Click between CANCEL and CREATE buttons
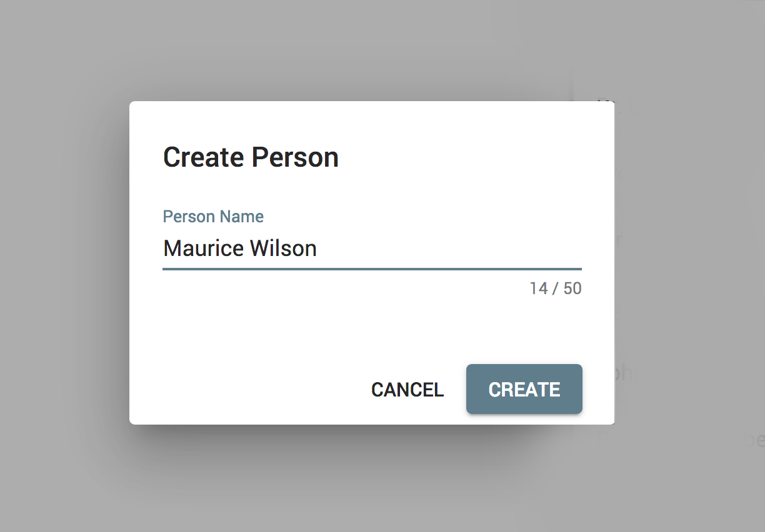 pos(455,389)
